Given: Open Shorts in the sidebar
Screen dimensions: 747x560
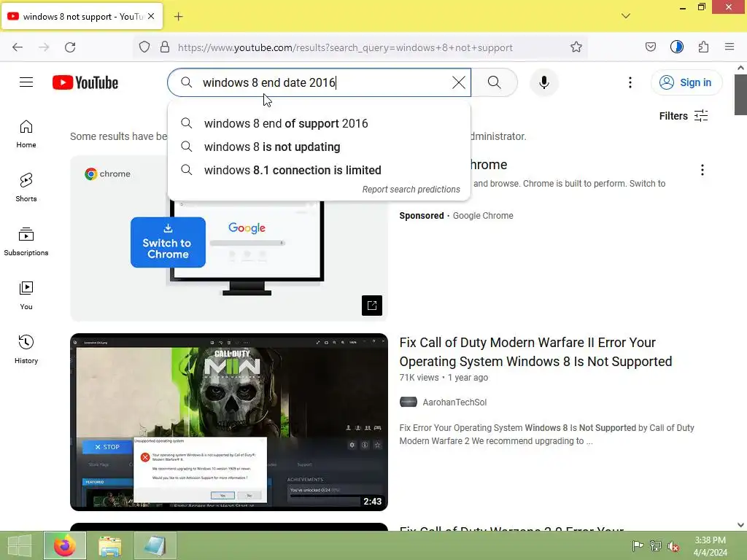Looking at the screenshot, I should [26, 187].
